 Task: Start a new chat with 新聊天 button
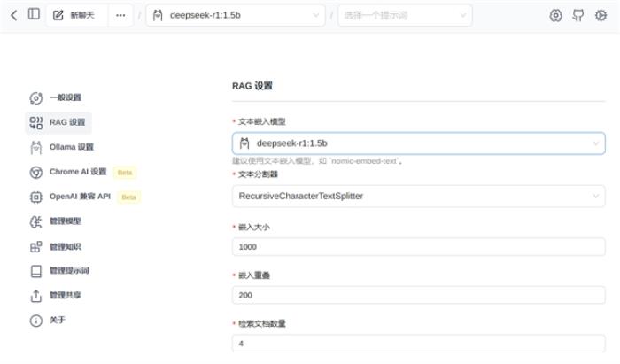click(x=77, y=15)
